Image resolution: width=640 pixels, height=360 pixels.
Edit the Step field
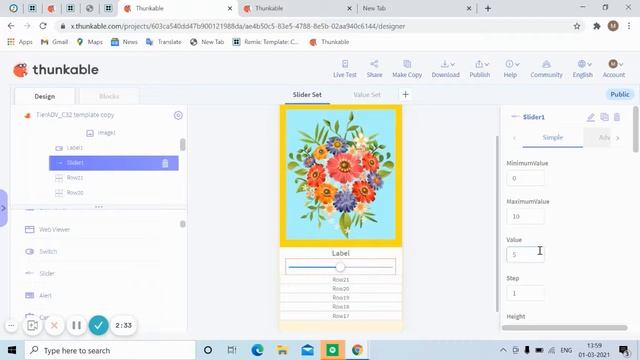pyautogui.click(x=525, y=293)
